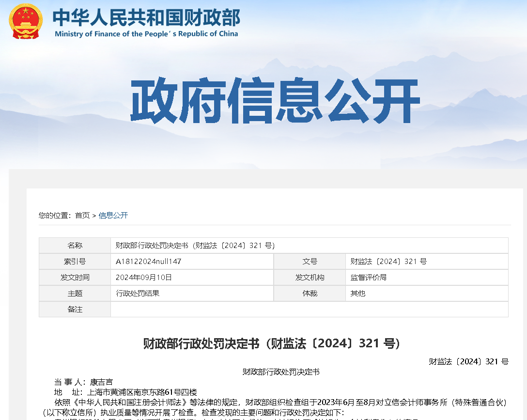This screenshot has height=420, width=527.
Task: Click the centered 财政部行政处罚决定书 subtitle
Action: click(281, 372)
